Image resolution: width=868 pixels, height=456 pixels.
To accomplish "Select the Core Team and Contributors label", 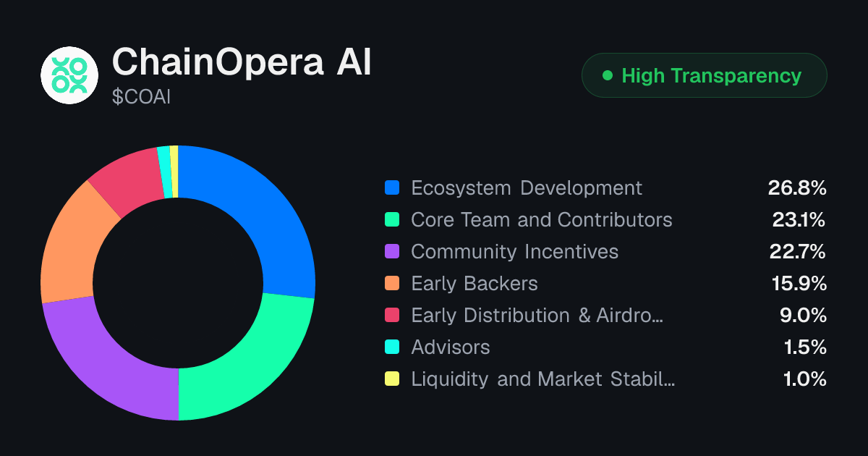I will pyautogui.click(x=542, y=220).
